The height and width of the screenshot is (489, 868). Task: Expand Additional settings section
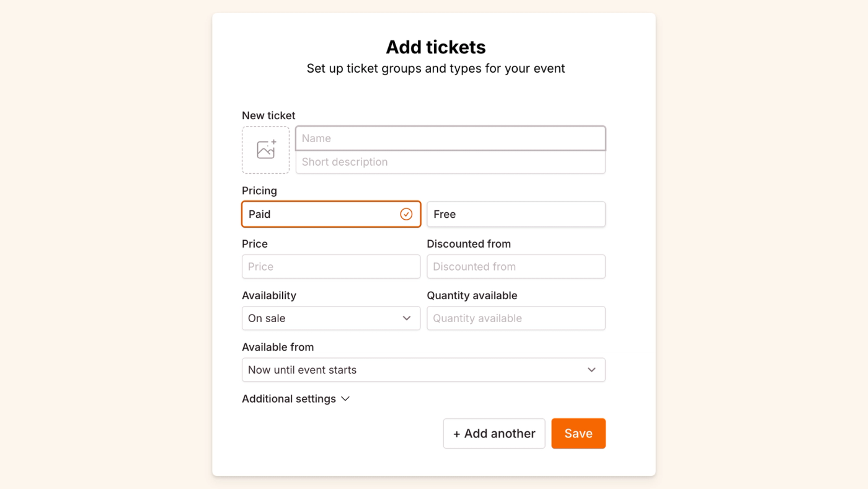click(289, 399)
